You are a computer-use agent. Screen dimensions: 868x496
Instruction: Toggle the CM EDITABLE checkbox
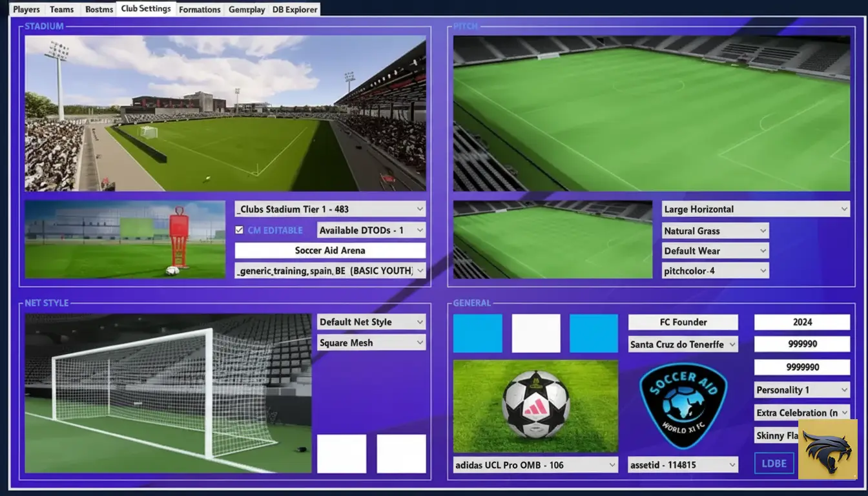pyautogui.click(x=240, y=230)
